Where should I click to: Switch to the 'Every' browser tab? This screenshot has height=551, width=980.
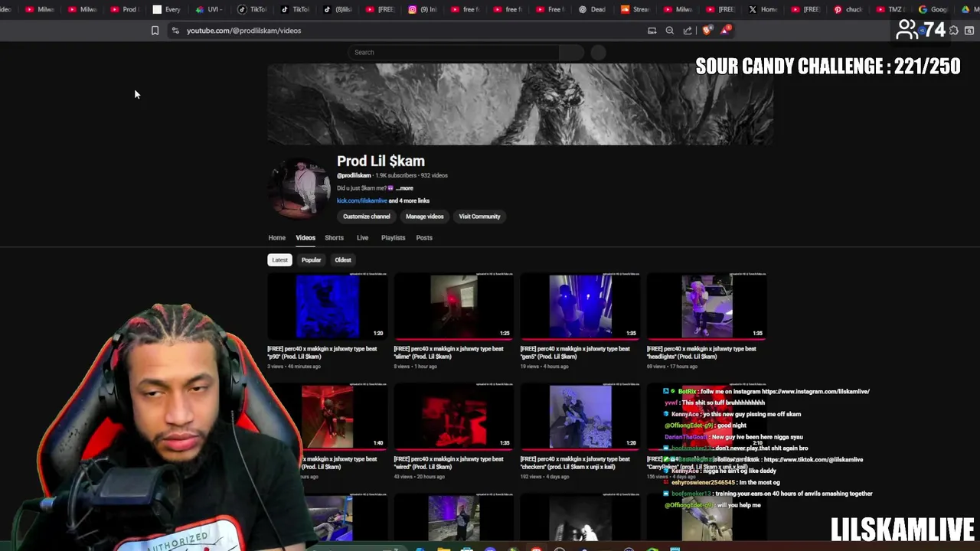point(168,9)
